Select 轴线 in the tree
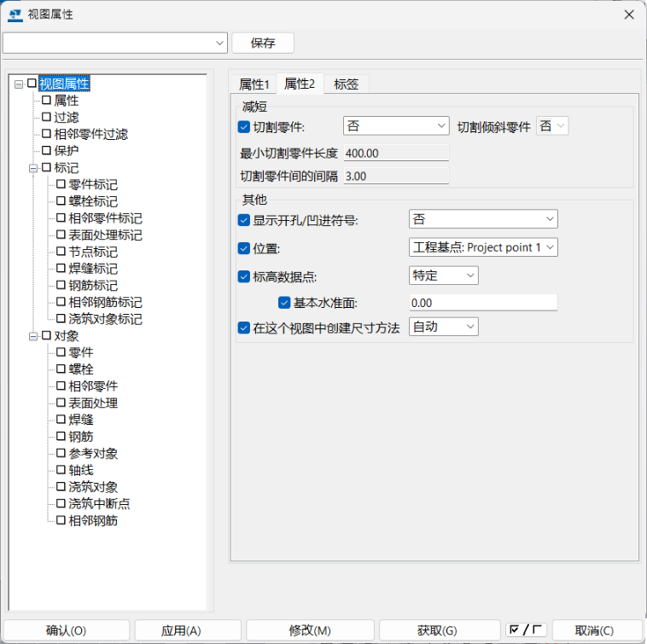Image resolution: width=647 pixels, height=644 pixels. click(81, 470)
